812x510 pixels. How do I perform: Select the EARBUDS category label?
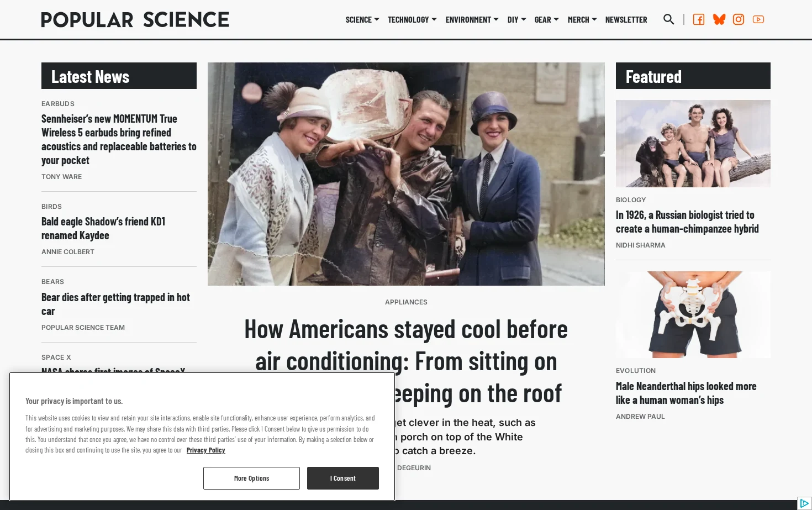pyautogui.click(x=58, y=104)
